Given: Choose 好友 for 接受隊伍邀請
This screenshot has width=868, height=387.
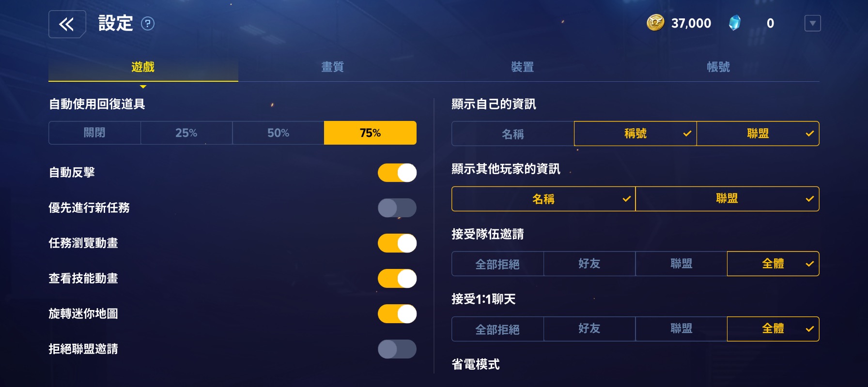Looking at the screenshot, I should click(x=589, y=264).
